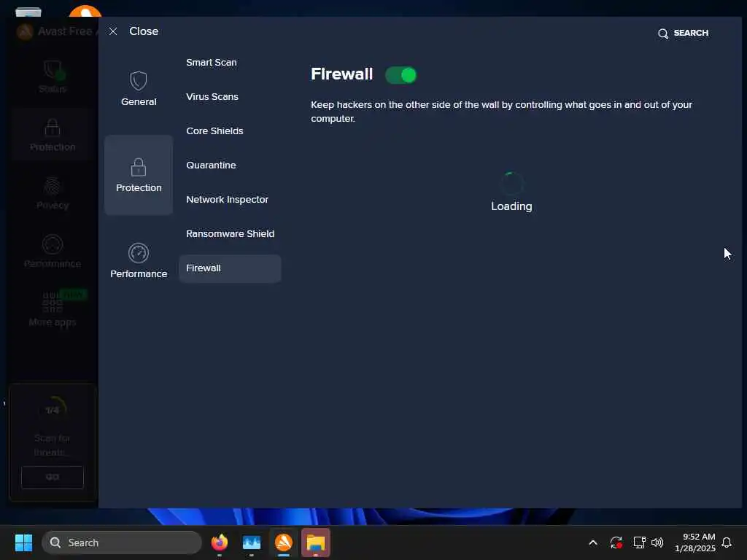Click the 1/4 scan progress ring
Screen dimensions: 747x560
[53, 410]
